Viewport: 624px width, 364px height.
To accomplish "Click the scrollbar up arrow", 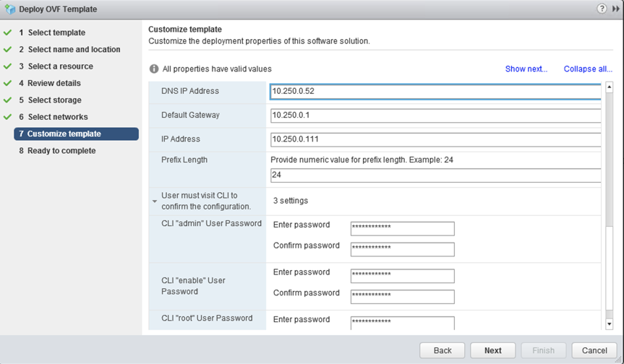I will pyautogui.click(x=609, y=87).
